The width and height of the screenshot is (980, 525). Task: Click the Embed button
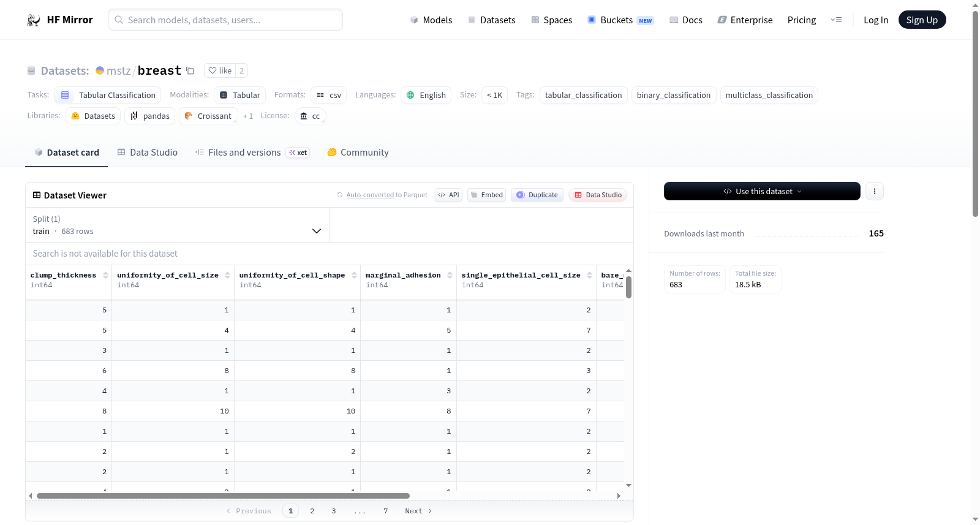pos(486,195)
